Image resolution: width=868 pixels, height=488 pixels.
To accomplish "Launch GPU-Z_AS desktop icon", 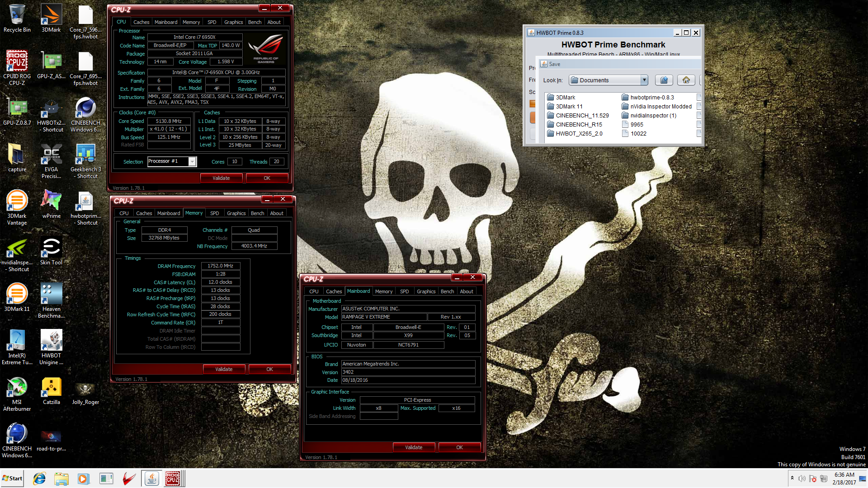I will point(51,65).
